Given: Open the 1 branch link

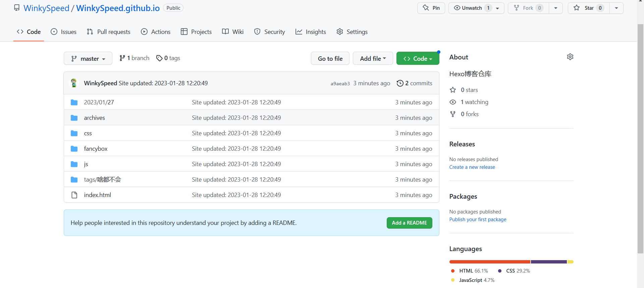Looking at the screenshot, I should 135,58.
